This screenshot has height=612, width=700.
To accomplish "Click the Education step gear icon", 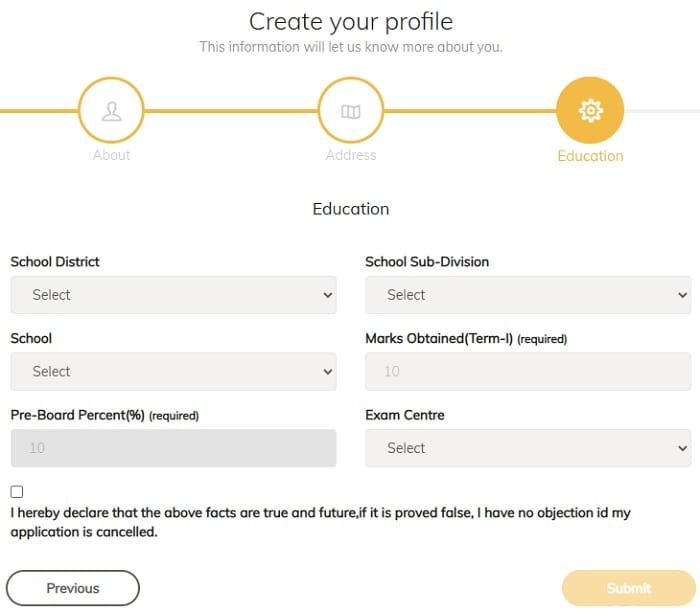I will 590,110.
